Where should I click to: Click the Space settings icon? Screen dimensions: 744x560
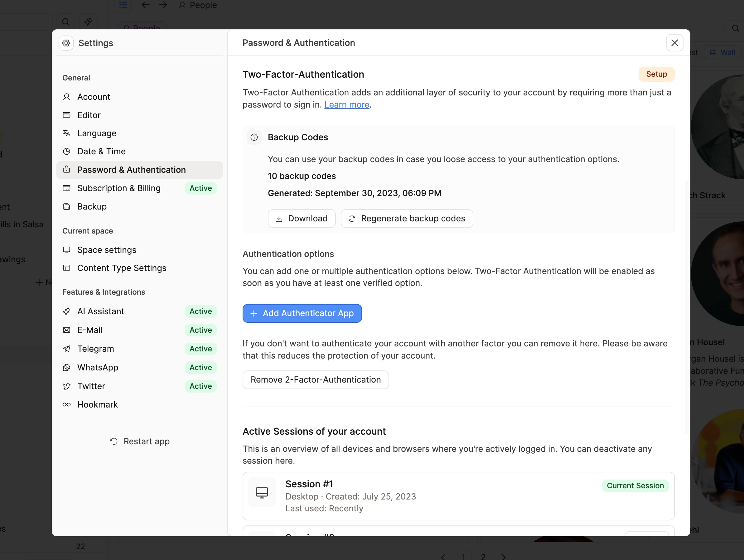(x=67, y=249)
